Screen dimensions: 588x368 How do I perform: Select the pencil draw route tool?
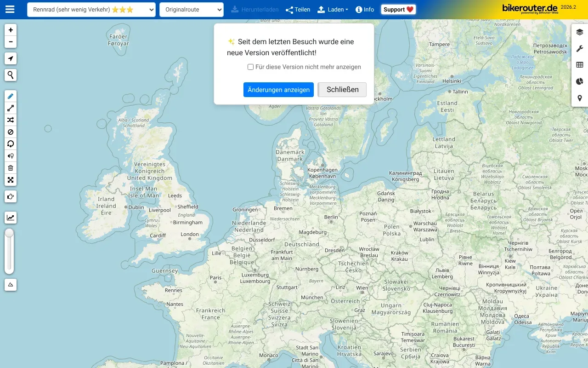(11, 96)
